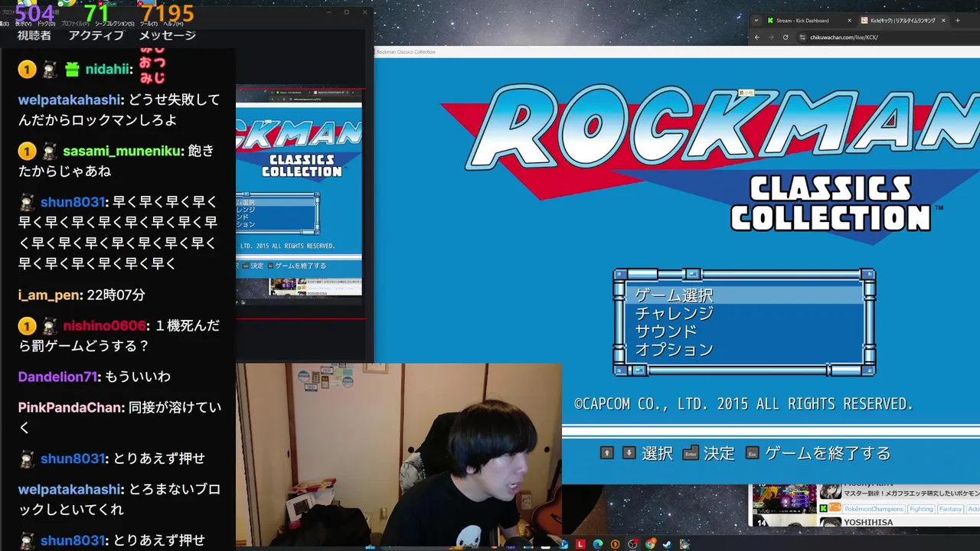Switch to Kick リアルタイムランキング tab
The width and height of the screenshot is (980, 551).
pos(905,21)
